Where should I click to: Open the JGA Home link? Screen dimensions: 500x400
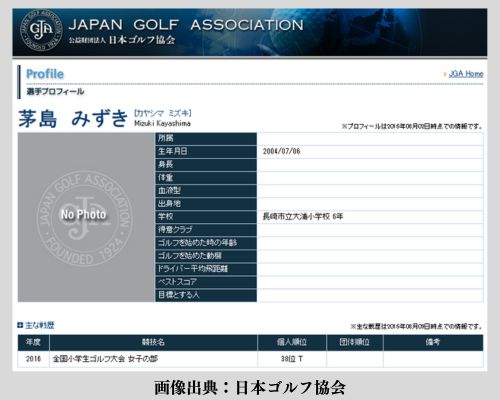(x=466, y=74)
